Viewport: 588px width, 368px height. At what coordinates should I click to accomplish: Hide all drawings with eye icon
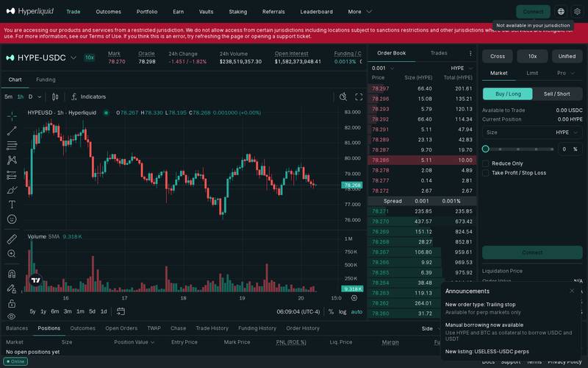12,316
